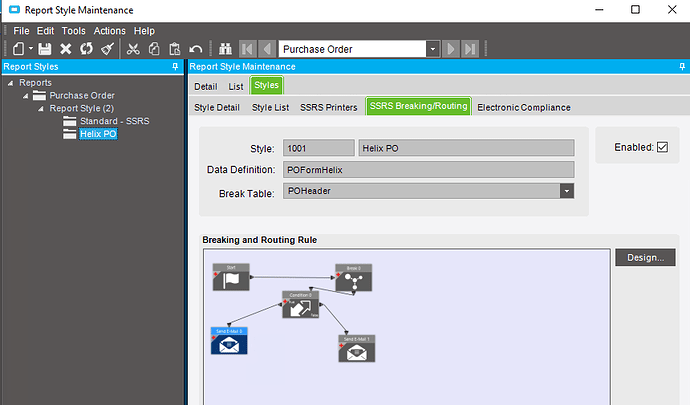Image resolution: width=690 pixels, height=405 pixels.
Task: Select Purchase Order in the tree
Action: click(x=82, y=96)
